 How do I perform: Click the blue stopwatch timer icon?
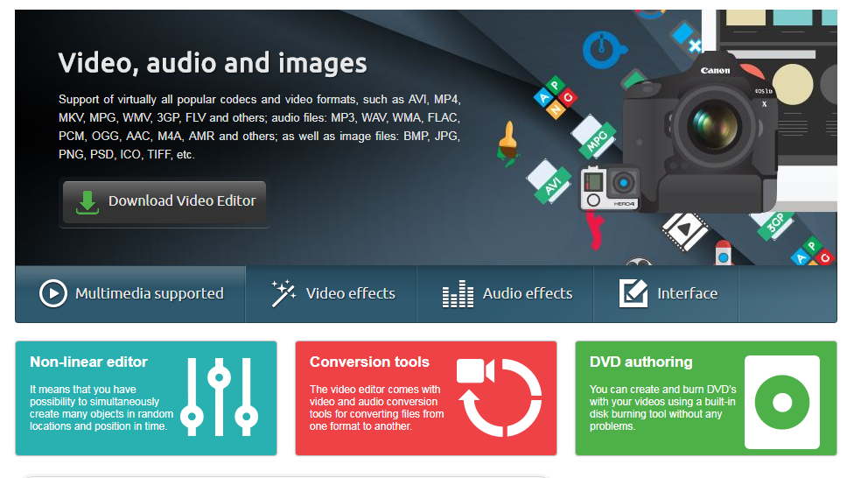pyautogui.click(x=601, y=47)
